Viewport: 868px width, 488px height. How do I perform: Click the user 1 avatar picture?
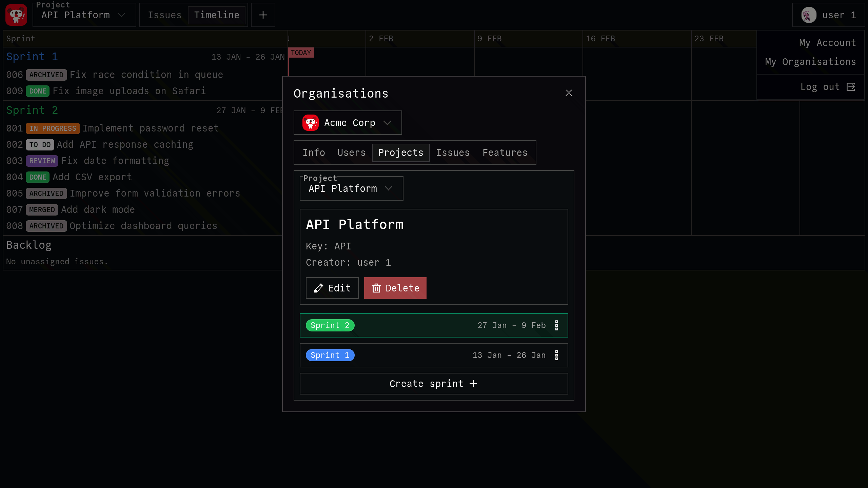pos(809,15)
